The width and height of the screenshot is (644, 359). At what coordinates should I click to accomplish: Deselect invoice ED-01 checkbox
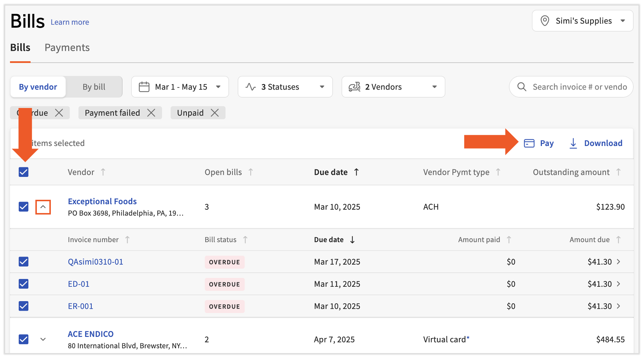point(24,284)
